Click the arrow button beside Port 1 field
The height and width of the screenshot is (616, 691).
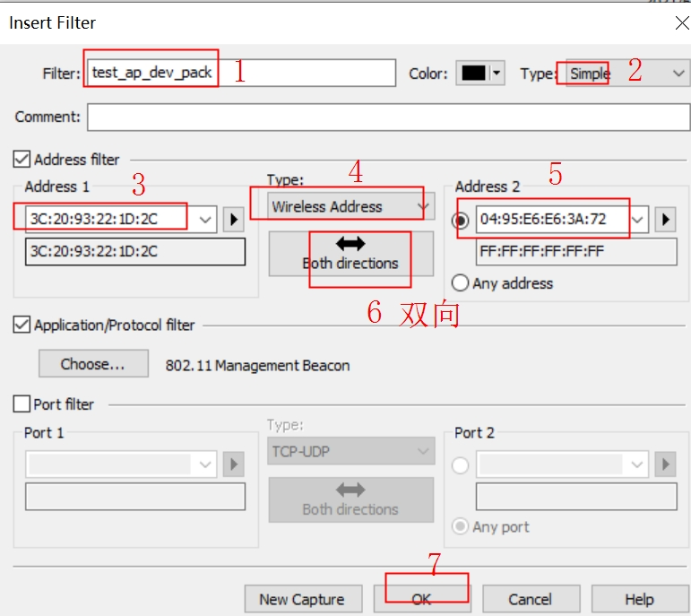[x=234, y=464]
